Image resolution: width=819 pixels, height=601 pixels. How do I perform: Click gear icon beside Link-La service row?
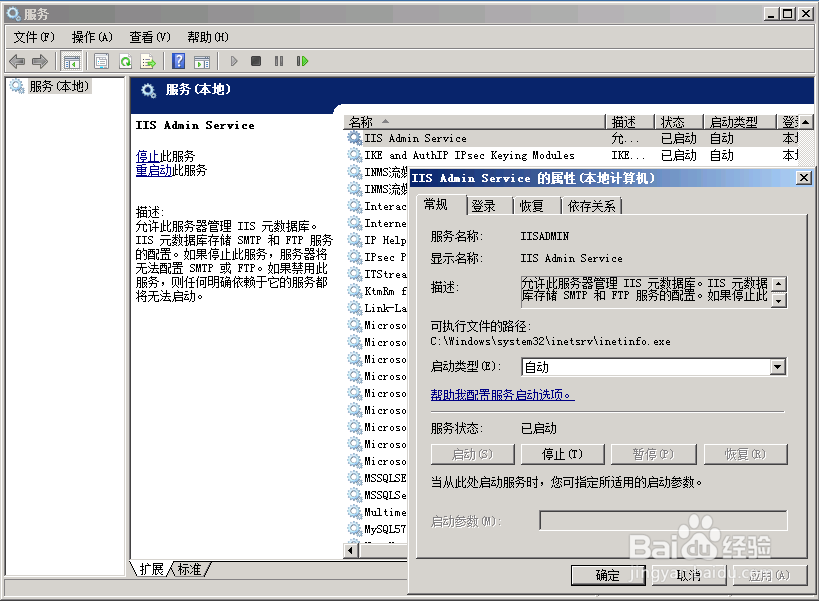pyautogui.click(x=355, y=308)
